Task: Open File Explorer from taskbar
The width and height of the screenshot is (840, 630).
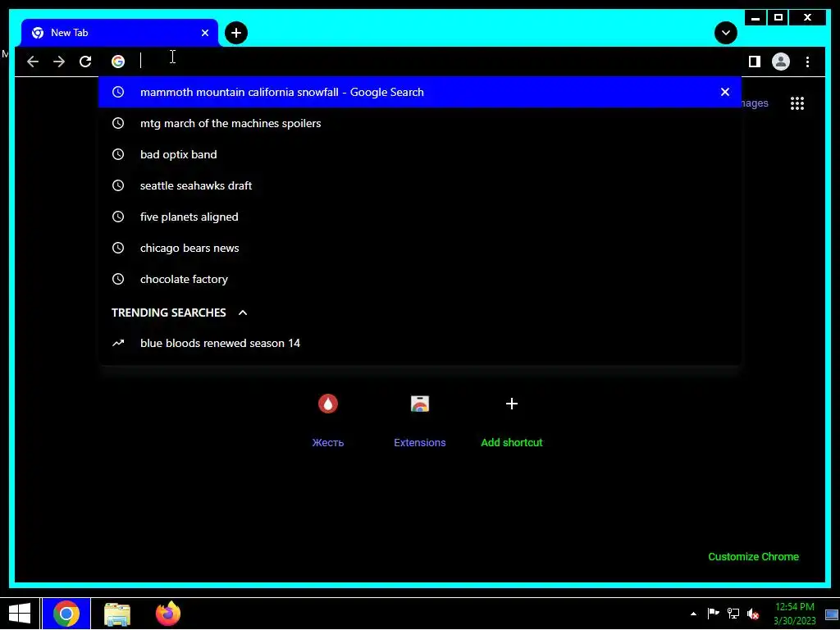Action: pos(117,614)
